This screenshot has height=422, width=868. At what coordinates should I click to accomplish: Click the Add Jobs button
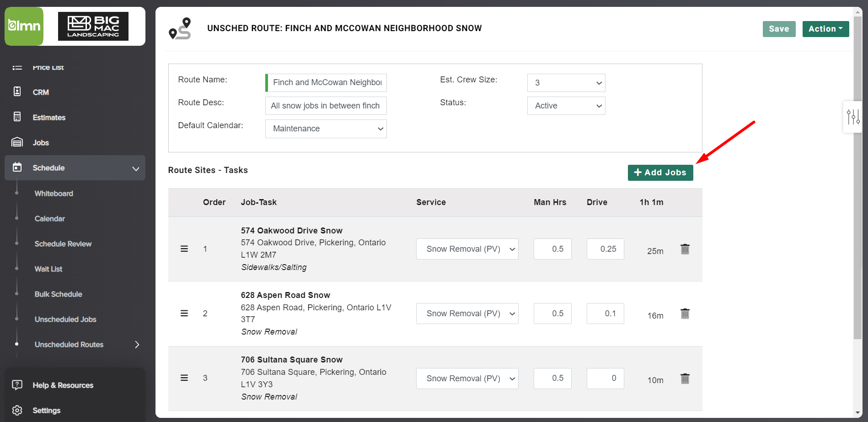coord(660,173)
